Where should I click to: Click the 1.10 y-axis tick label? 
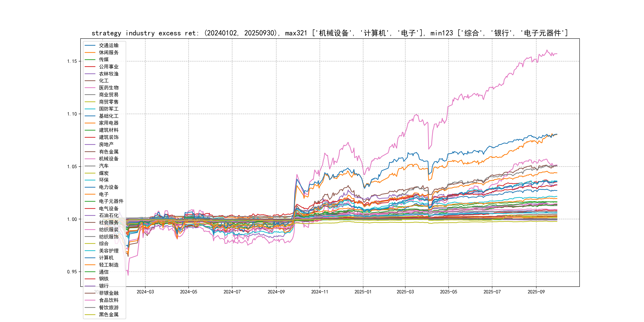click(72, 114)
